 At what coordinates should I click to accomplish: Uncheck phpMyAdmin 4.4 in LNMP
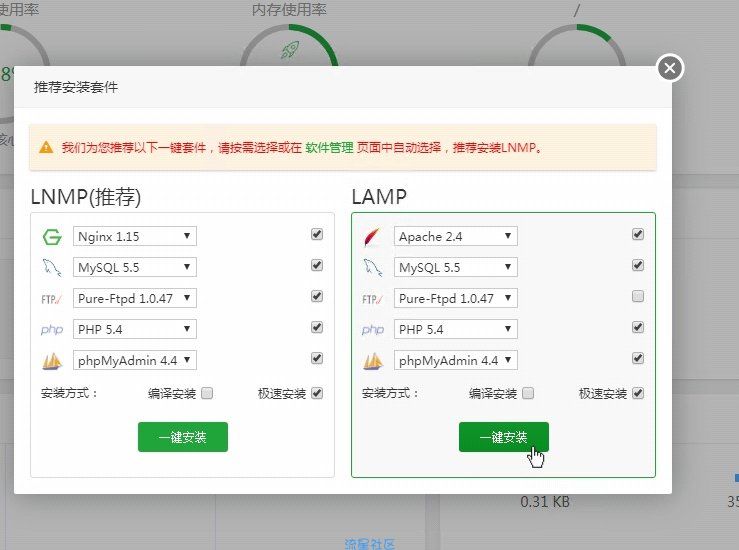tap(317, 358)
